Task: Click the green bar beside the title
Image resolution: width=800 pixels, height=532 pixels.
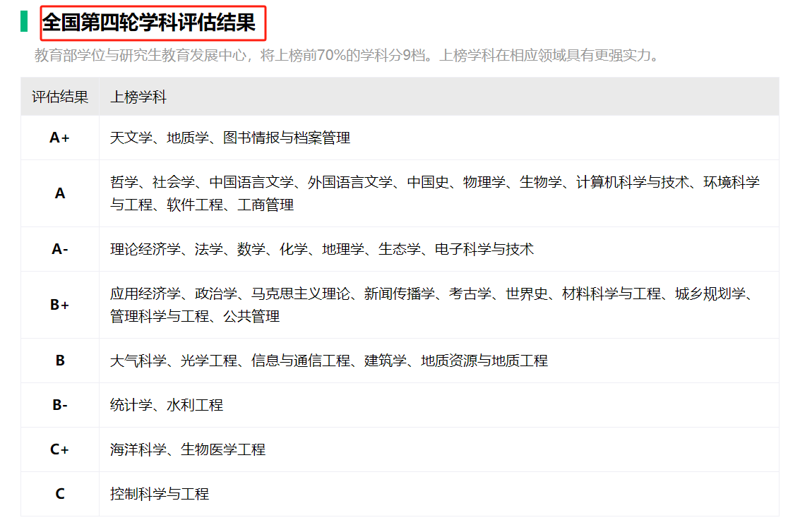Action: (24, 22)
